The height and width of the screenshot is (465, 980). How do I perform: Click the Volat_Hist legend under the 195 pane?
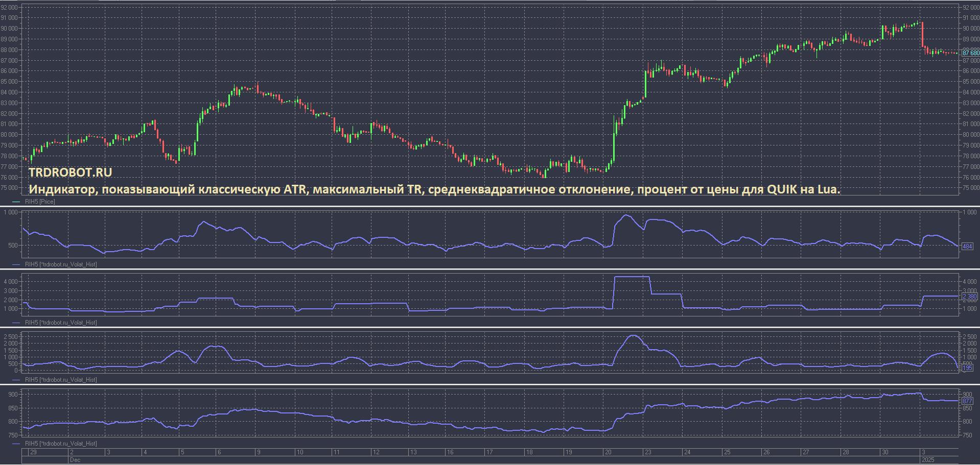(60, 380)
